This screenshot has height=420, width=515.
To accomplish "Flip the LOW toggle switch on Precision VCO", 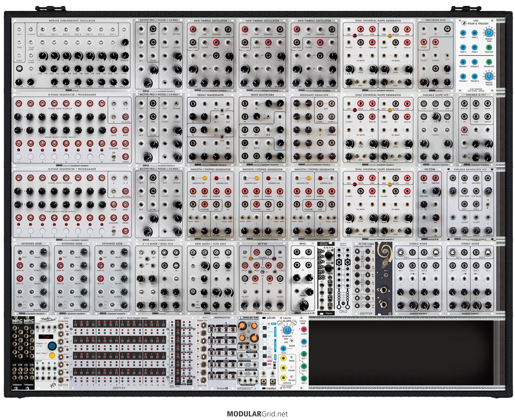I will pyautogui.click(x=447, y=55).
